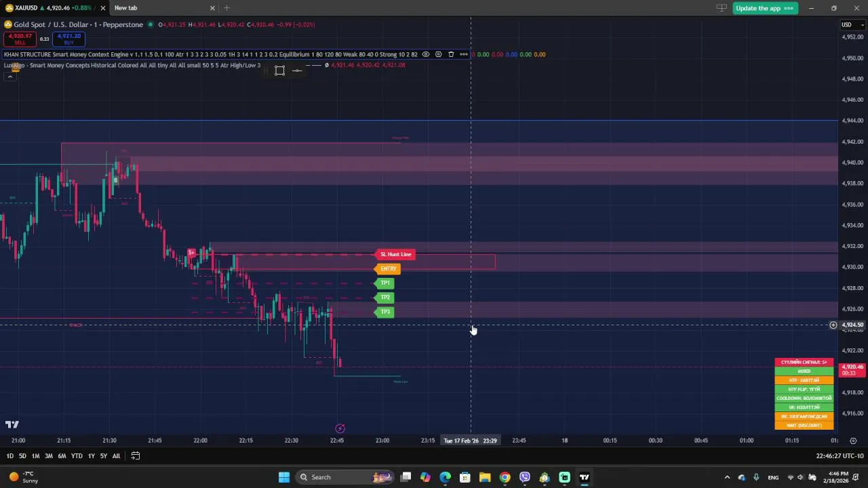Select the 5D date range
Screen dimensions: 868x488
pos(22,456)
